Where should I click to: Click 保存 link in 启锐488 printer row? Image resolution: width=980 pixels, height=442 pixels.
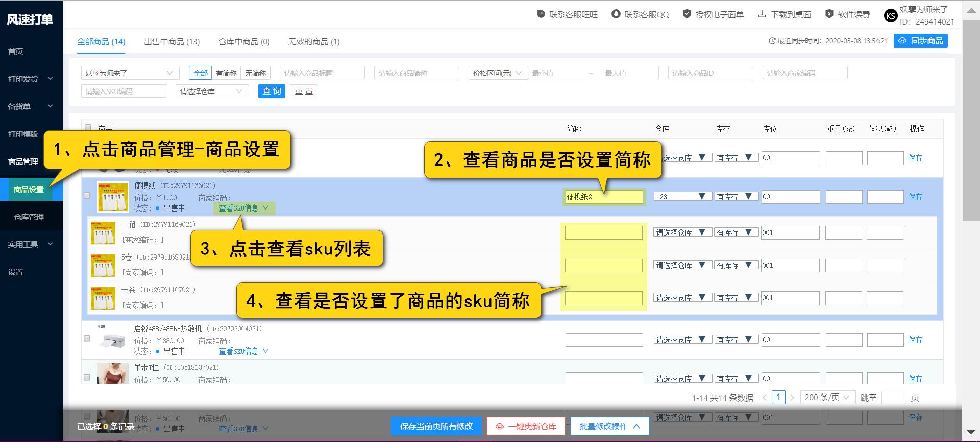point(915,340)
